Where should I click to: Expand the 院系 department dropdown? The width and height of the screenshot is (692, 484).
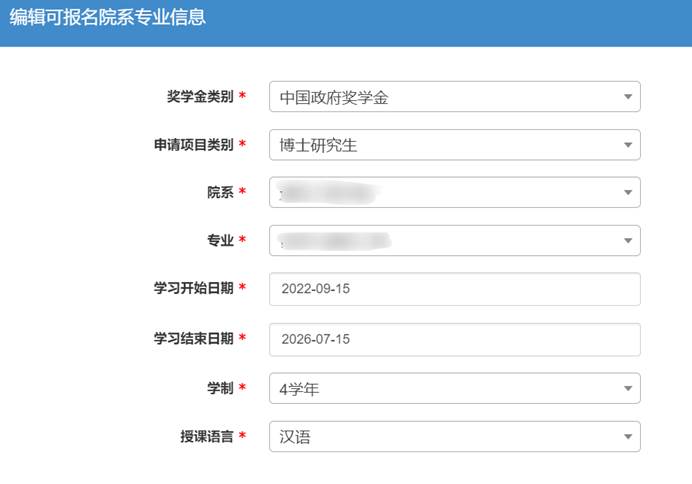[x=454, y=192]
